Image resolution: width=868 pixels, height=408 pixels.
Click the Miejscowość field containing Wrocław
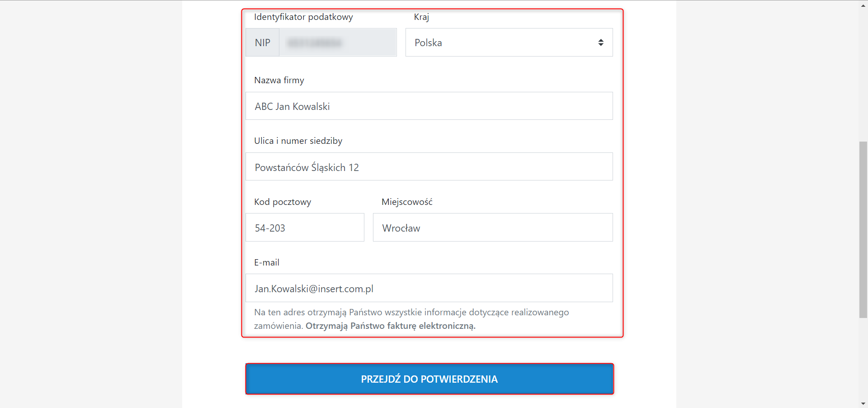pyautogui.click(x=492, y=228)
